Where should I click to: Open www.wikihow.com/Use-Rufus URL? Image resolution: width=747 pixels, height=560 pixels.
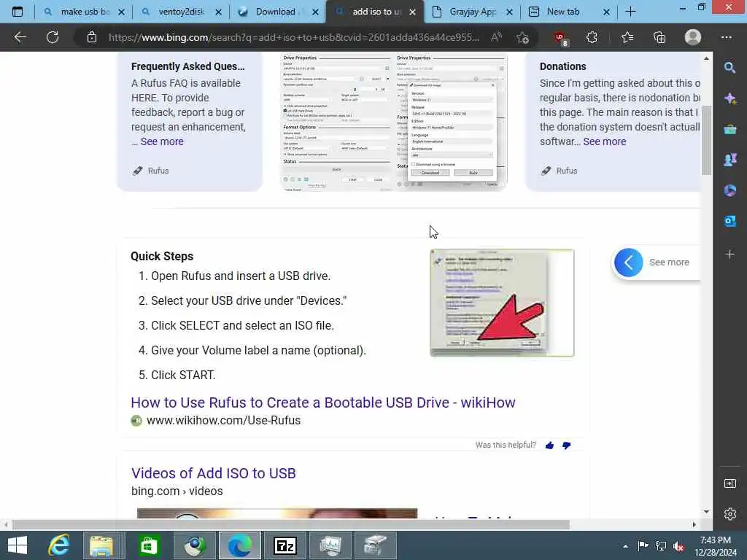coord(223,421)
